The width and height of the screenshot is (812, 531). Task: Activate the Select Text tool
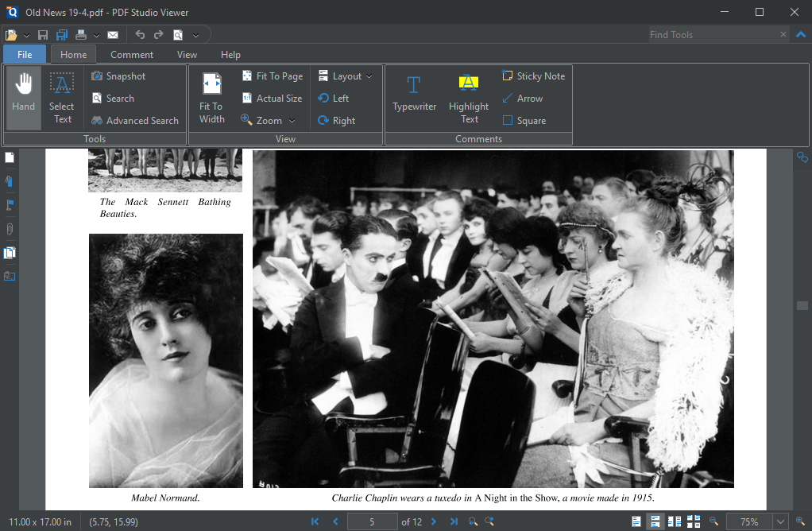pos(62,98)
